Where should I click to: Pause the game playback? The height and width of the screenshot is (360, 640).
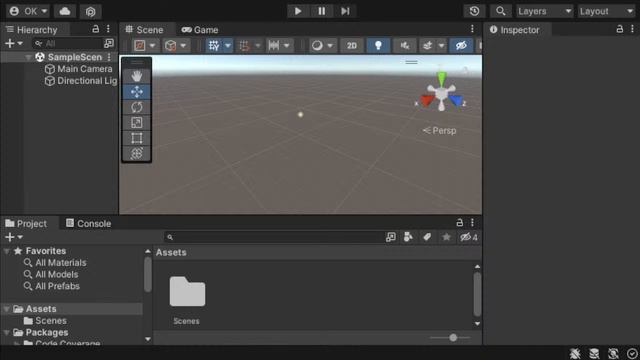[322, 11]
